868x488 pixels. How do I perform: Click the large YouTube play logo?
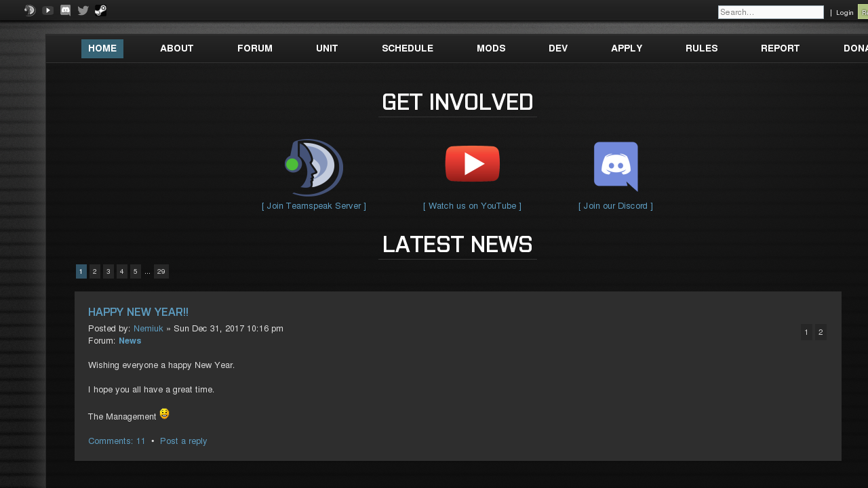click(473, 164)
